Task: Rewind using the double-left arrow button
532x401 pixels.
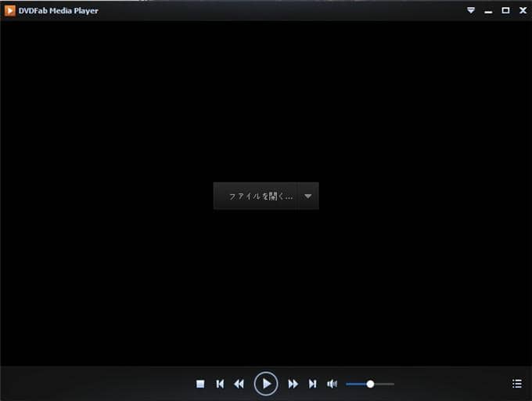Action: coord(239,384)
